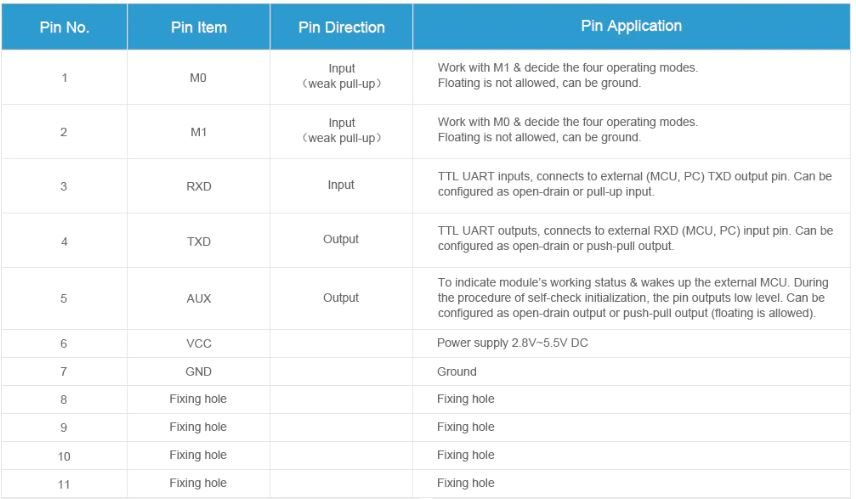Click the TXD pin item cell

tap(198, 241)
